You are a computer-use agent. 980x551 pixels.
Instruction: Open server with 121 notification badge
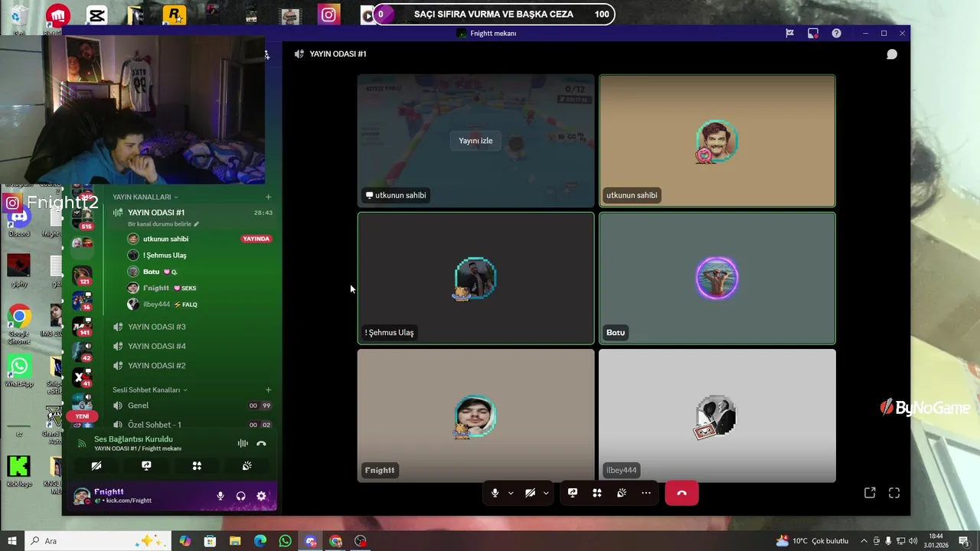click(x=82, y=275)
